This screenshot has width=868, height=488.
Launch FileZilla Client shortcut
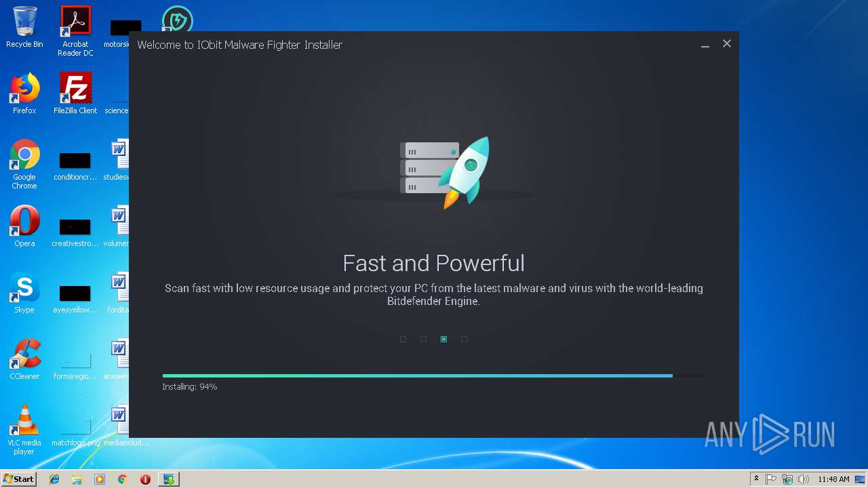point(75,94)
